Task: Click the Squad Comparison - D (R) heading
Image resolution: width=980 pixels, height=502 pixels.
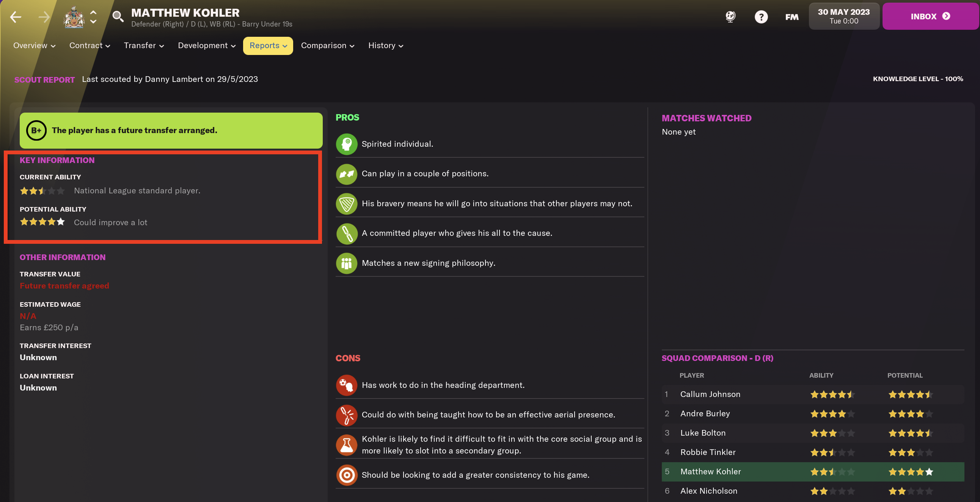Action: click(717, 358)
